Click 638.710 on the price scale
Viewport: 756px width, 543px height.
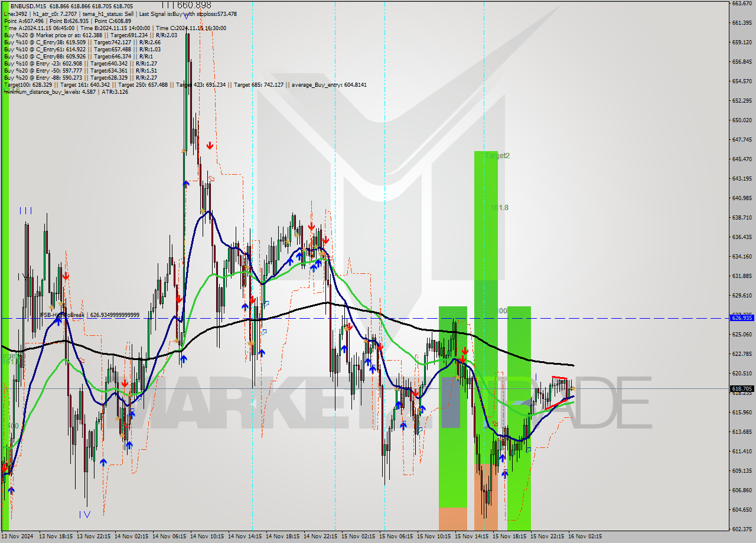[741, 217]
